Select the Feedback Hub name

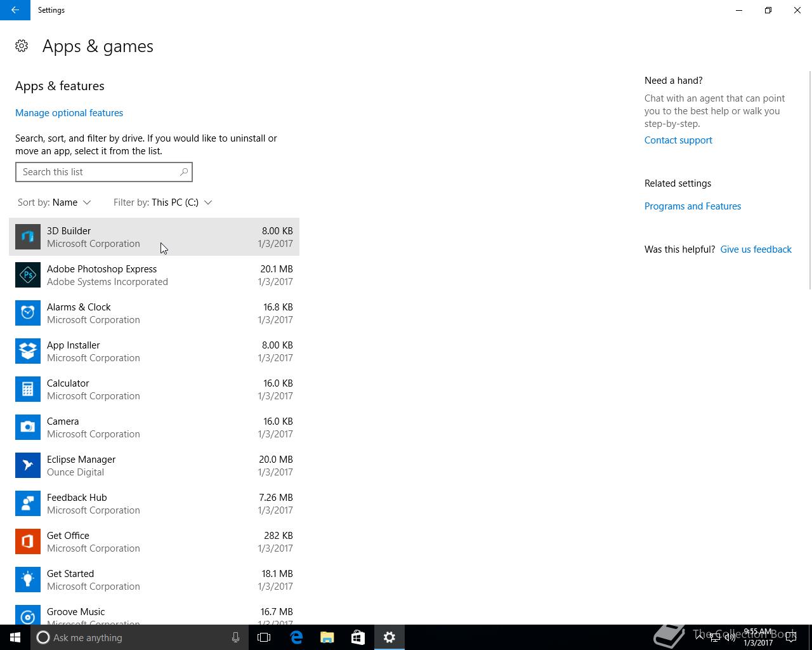coord(77,498)
